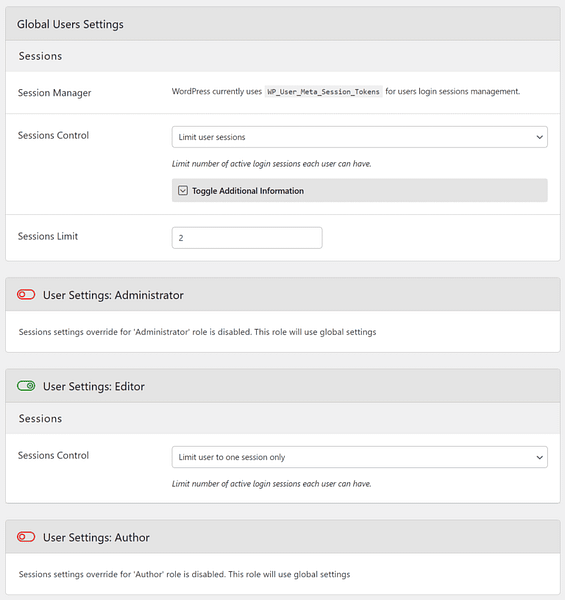
Task: Click the Editor 'Limit number of active login sessions' hint
Action: 272,484
